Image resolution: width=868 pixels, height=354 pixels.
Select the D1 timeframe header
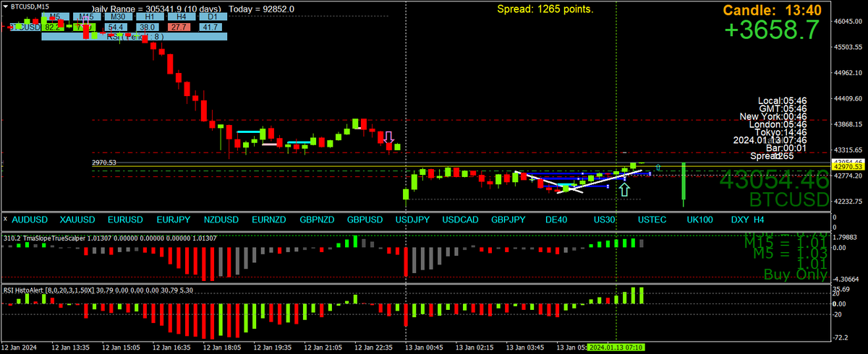pos(212,16)
